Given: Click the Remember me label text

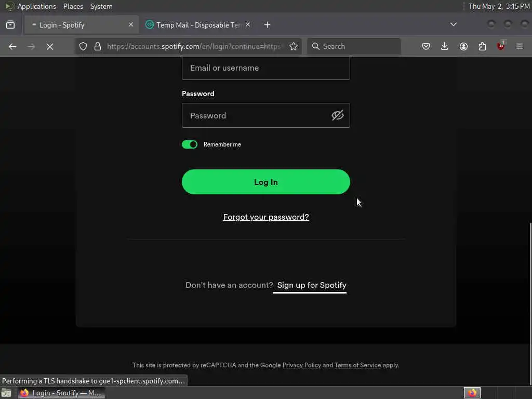Looking at the screenshot, I should click(222, 144).
